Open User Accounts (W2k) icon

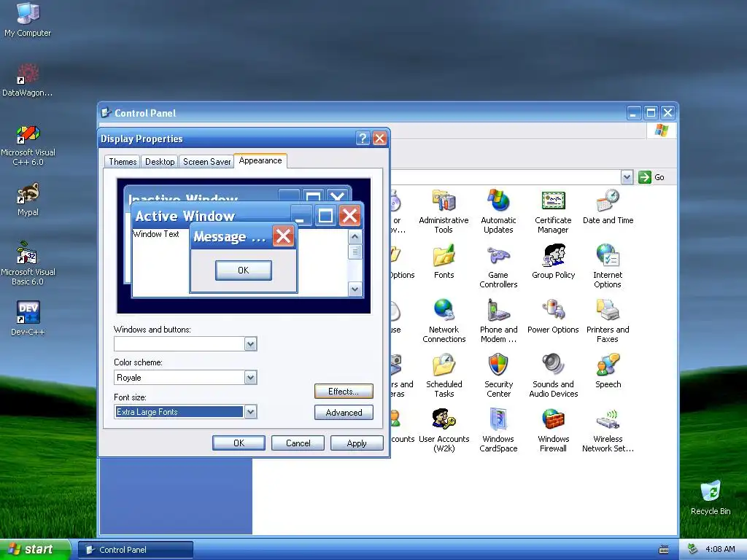click(444, 430)
